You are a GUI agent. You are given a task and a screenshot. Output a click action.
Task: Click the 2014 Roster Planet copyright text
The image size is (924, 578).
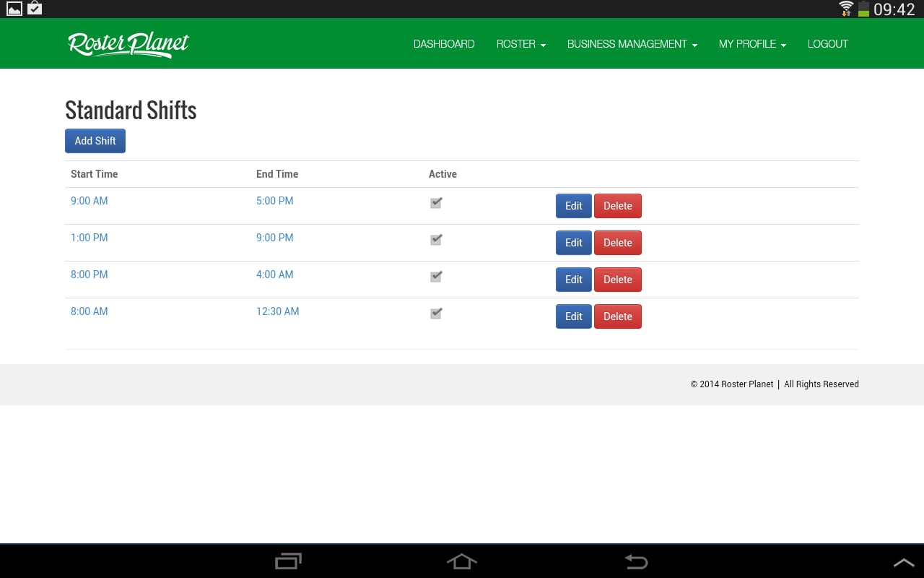coord(732,384)
